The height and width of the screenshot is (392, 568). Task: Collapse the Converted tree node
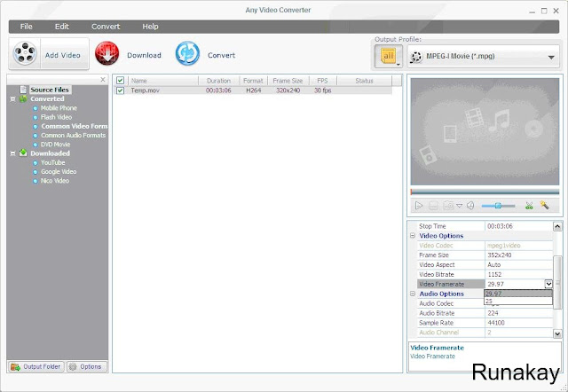click(x=12, y=98)
